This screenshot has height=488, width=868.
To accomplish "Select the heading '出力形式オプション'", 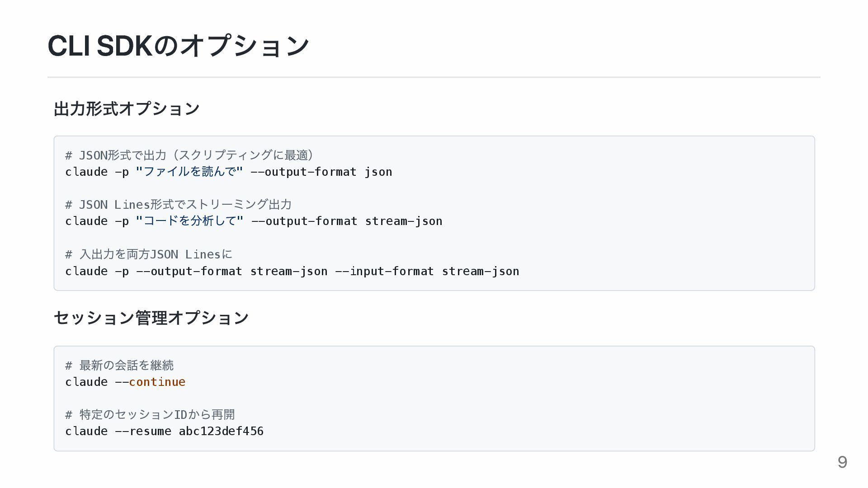I will pyautogui.click(x=127, y=109).
